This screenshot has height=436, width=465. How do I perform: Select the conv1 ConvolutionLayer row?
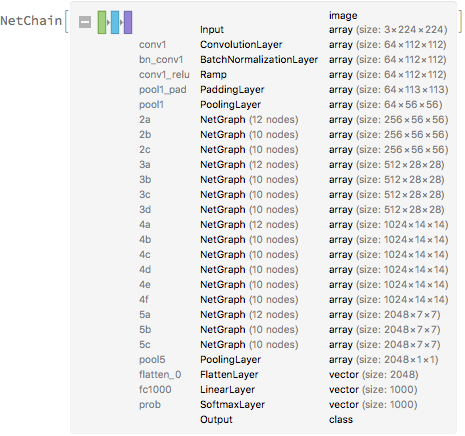tap(293, 45)
